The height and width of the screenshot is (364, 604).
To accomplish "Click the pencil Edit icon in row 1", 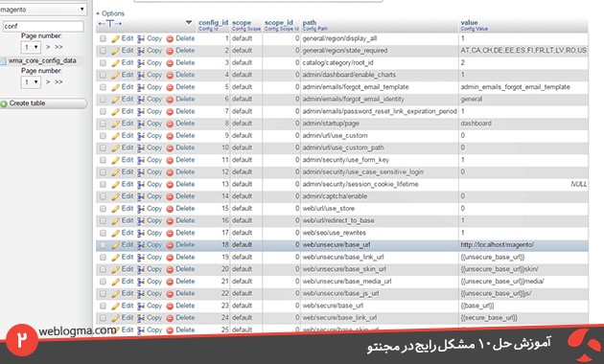I will [x=116, y=39].
